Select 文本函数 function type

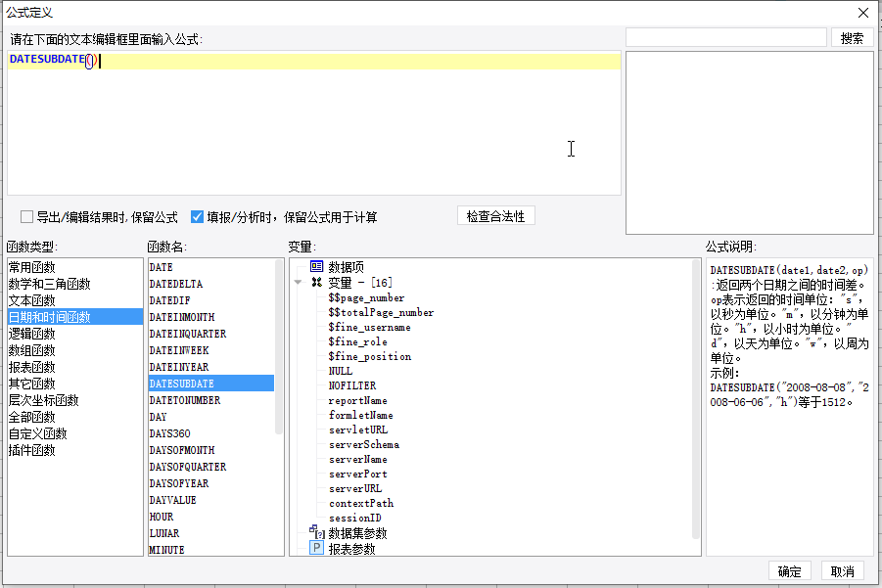74,300
